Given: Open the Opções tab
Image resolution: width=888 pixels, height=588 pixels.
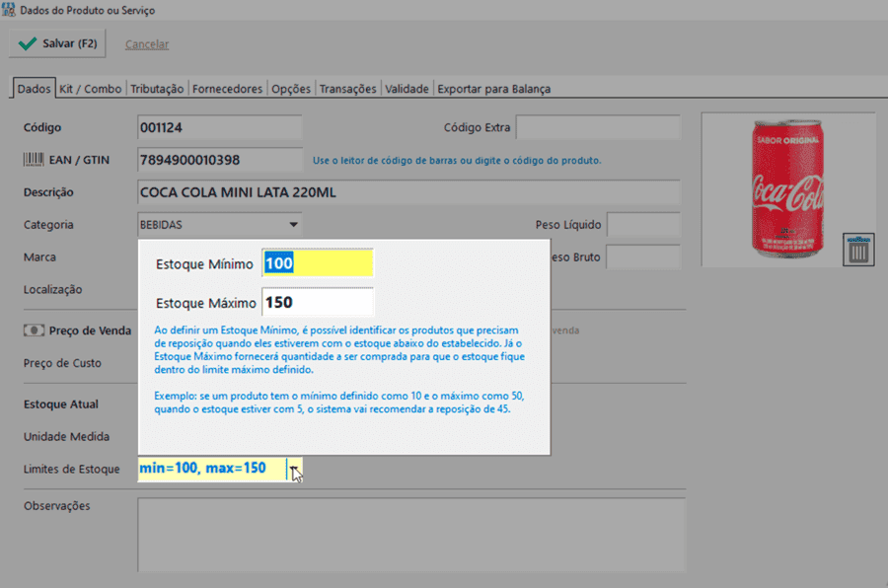Looking at the screenshot, I should tap(290, 88).
